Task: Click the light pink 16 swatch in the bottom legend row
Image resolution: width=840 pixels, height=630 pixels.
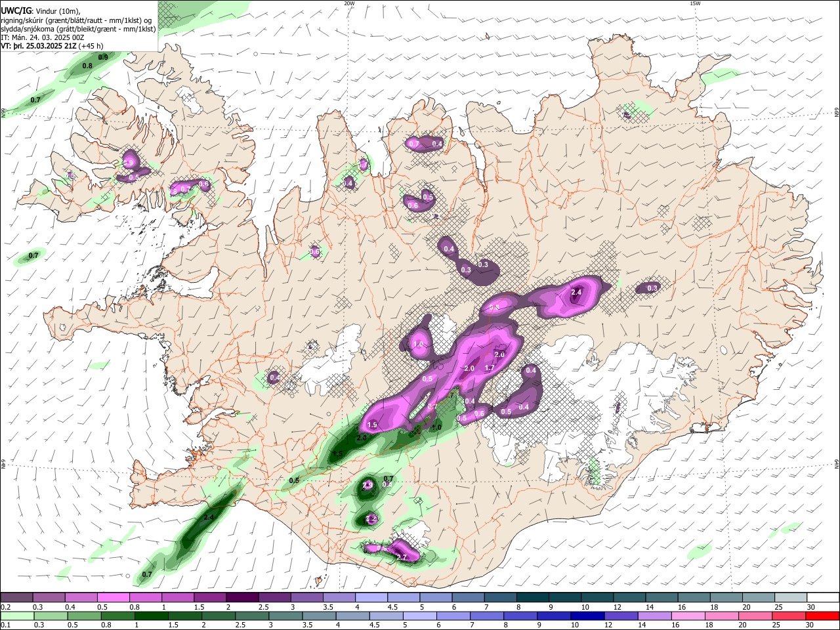Action: 687,616
